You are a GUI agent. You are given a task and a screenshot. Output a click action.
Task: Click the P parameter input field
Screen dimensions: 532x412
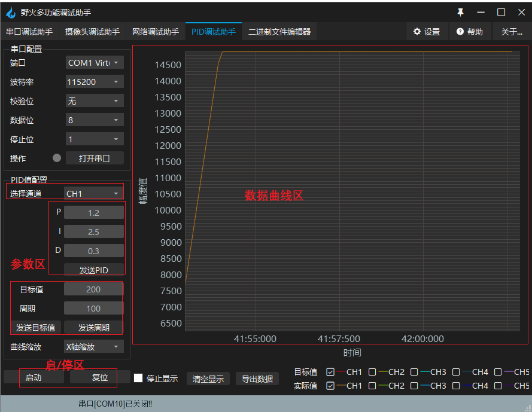coord(94,212)
